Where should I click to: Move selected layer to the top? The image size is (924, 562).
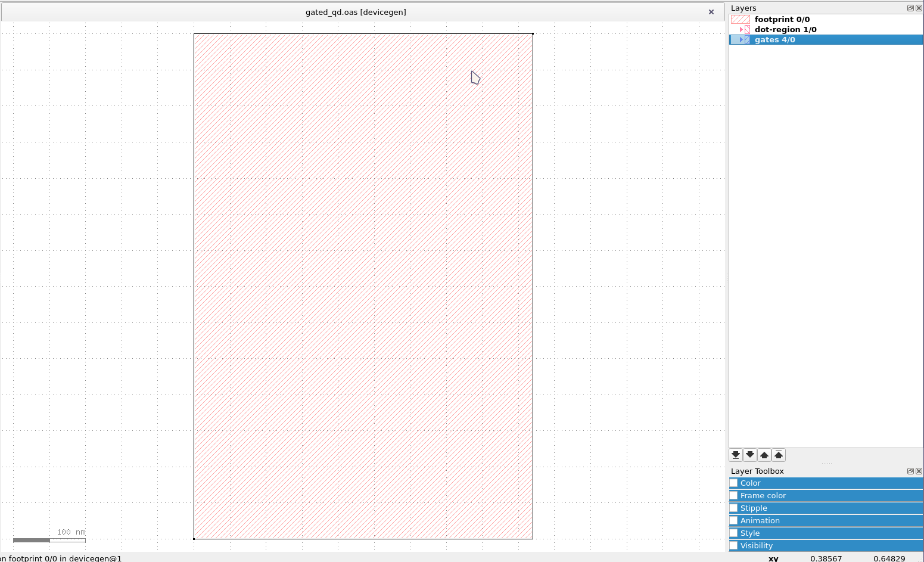pos(779,455)
